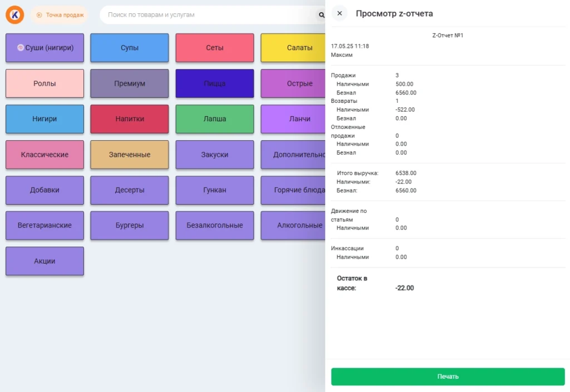Choose the red Сеты category
570x392 pixels.
click(215, 48)
